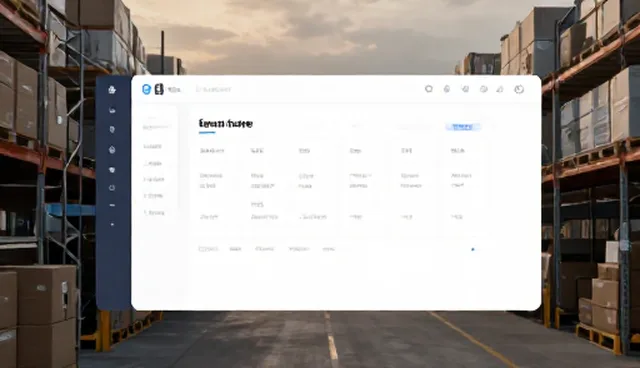
Task: Click the black logo icon beside blue logo
Action: tap(159, 89)
